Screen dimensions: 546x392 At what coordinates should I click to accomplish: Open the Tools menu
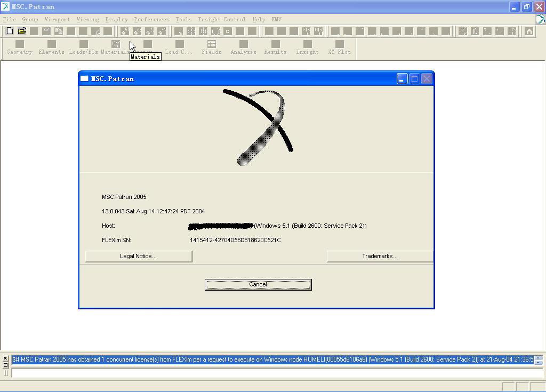183,20
